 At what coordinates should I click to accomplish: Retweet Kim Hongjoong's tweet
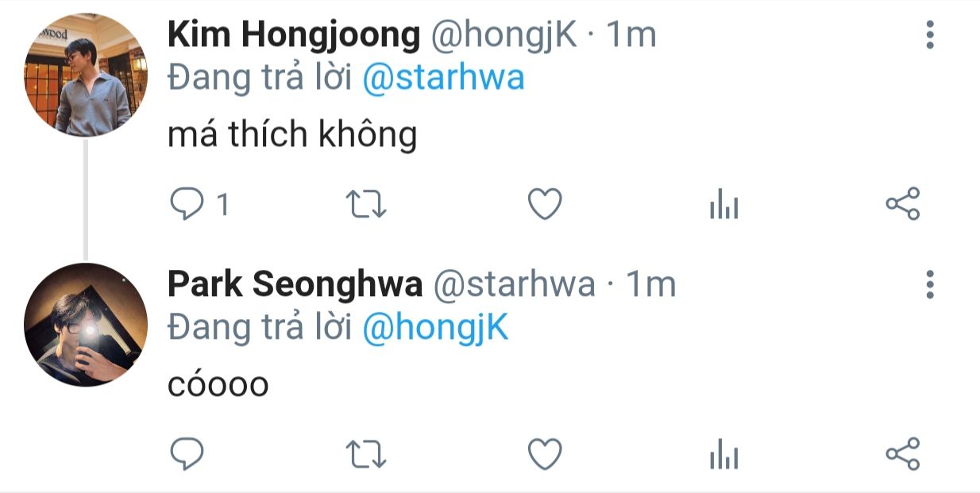point(367,205)
